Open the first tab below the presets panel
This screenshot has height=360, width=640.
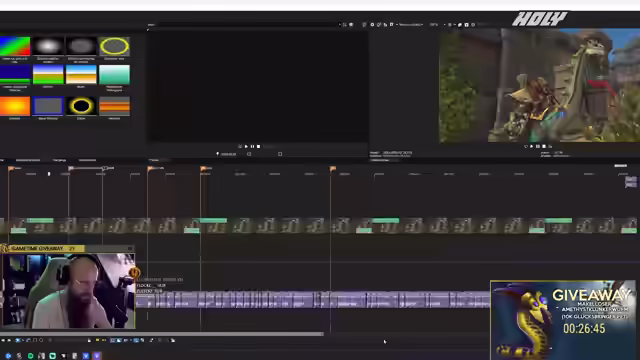pyautogui.click(x=28, y=160)
